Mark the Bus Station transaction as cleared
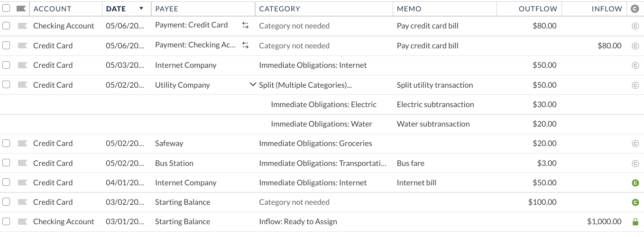Image resolution: width=644 pixels, height=237 pixels. (635, 164)
